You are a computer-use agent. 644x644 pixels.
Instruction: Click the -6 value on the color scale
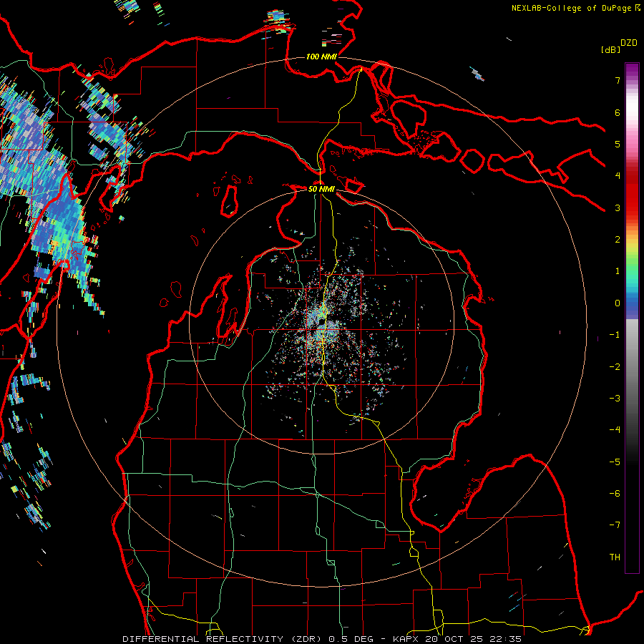(x=615, y=494)
